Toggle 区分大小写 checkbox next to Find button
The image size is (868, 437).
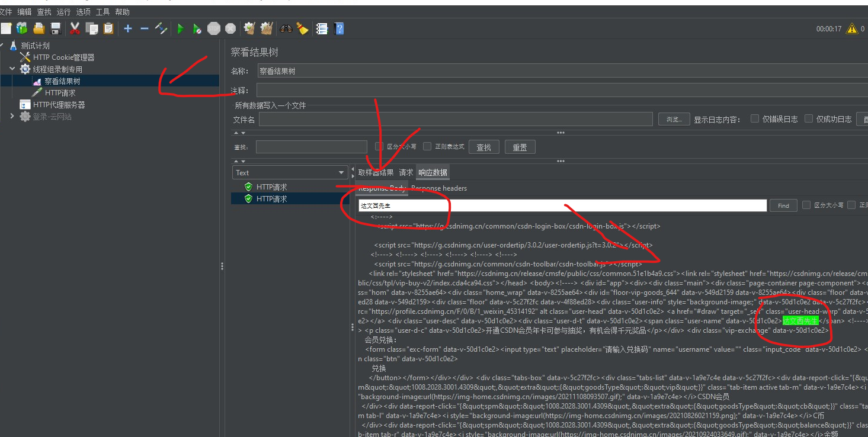tap(806, 205)
